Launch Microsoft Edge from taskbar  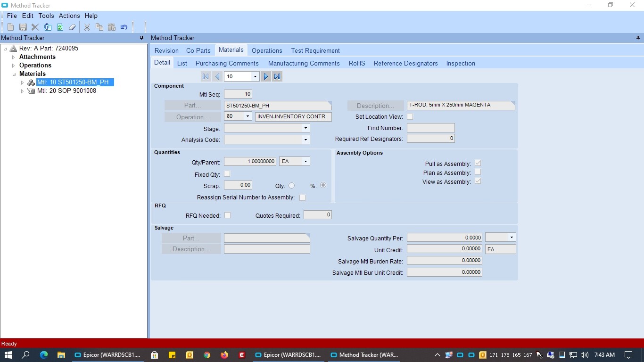coord(44,355)
